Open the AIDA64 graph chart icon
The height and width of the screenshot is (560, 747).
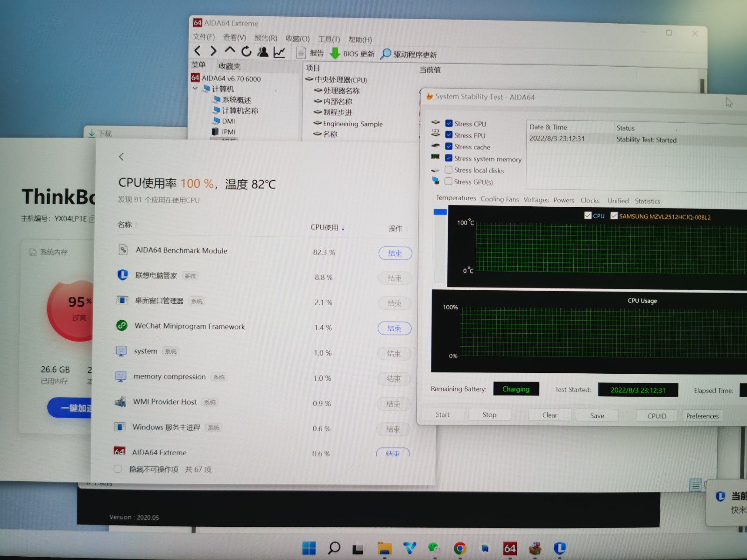click(x=279, y=52)
